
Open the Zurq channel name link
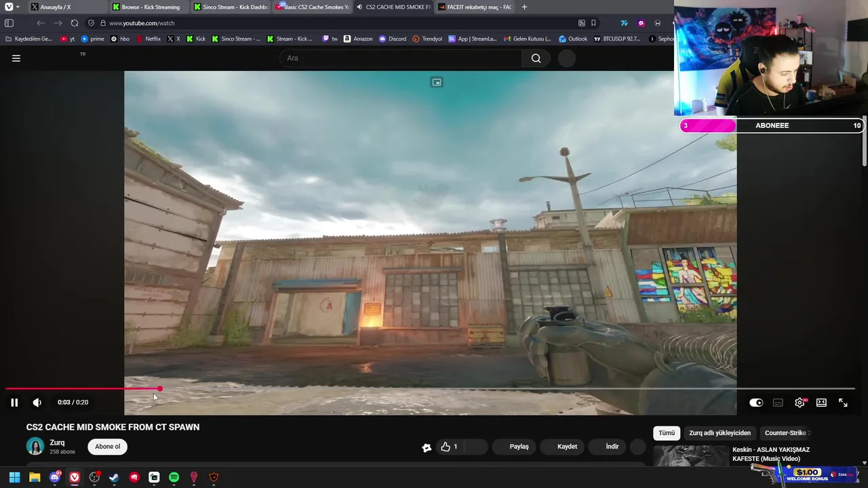coord(57,443)
